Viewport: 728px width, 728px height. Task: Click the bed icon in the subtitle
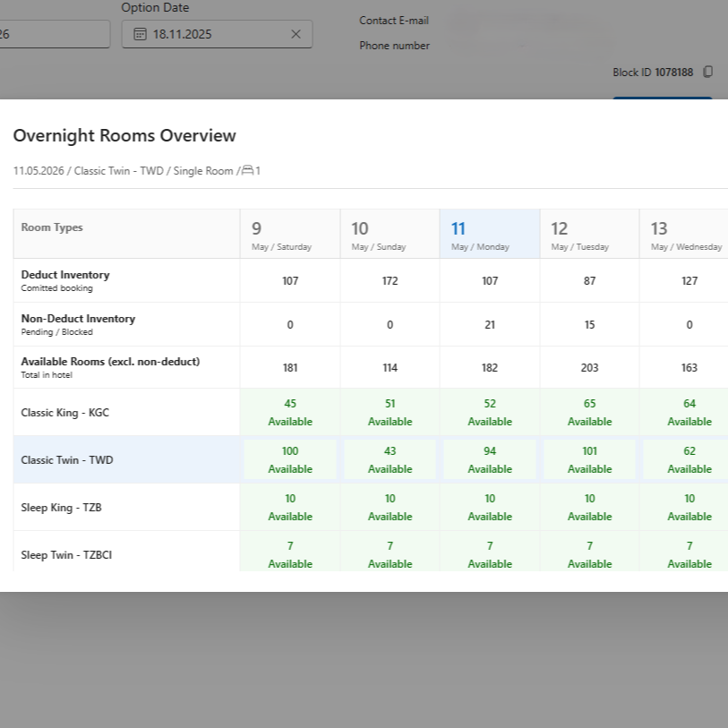248,170
